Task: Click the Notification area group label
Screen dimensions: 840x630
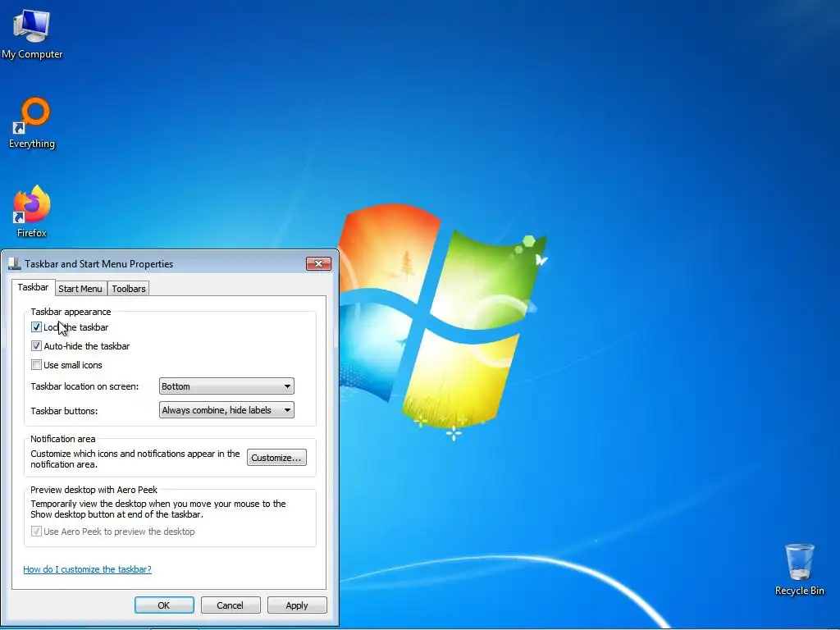Action: point(62,439)
